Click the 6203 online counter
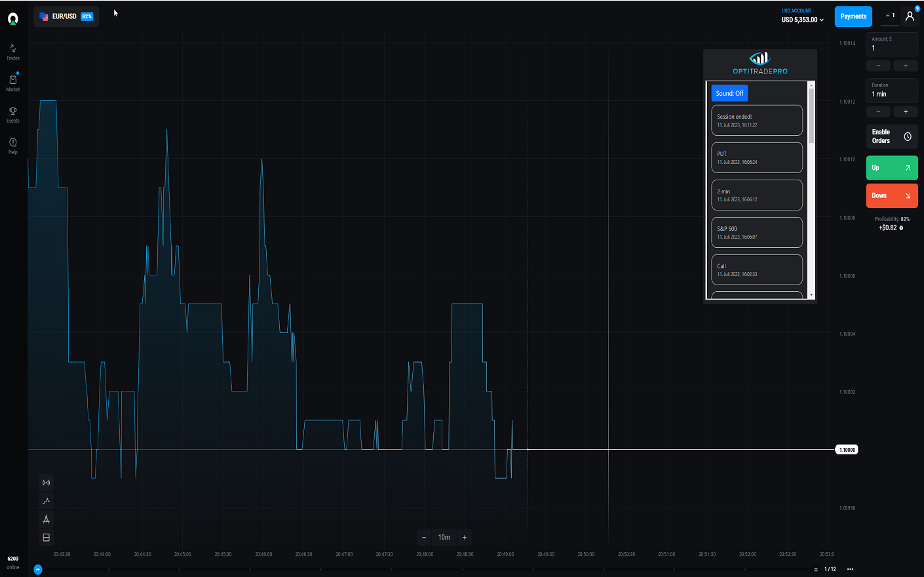 pos(13,563)
